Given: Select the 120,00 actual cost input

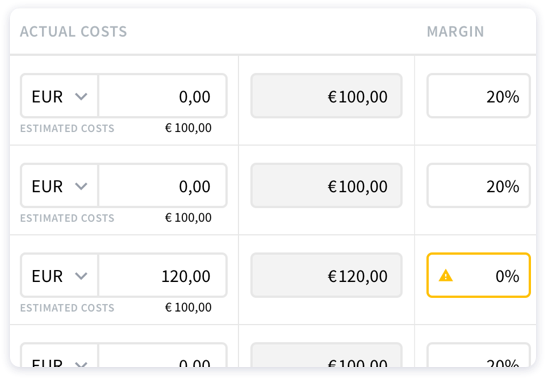Looking at the screenshot, I should coord(163,276).
